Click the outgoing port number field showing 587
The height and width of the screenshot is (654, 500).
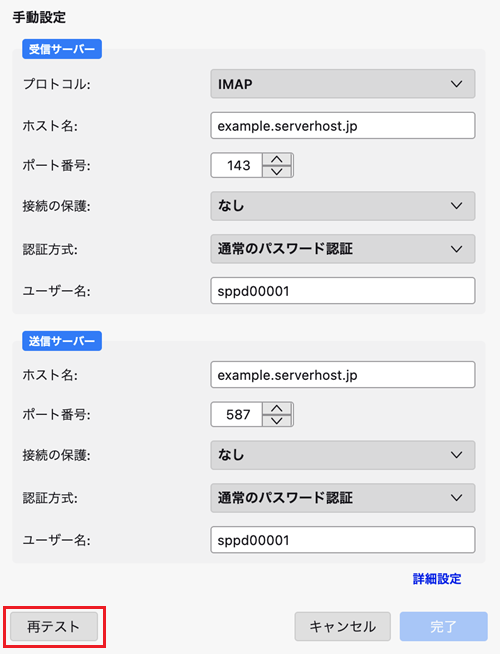pyautogui.click(x=236, y=414)
